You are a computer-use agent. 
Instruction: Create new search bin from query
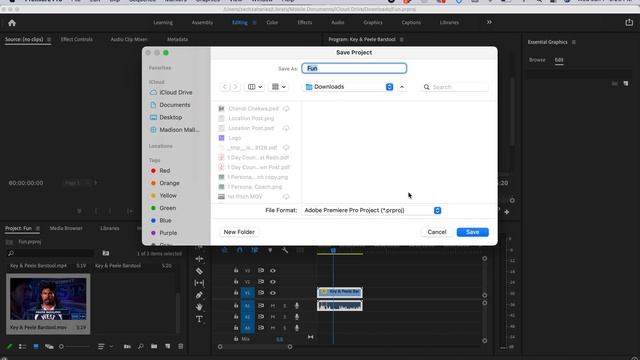coord(106,253)
